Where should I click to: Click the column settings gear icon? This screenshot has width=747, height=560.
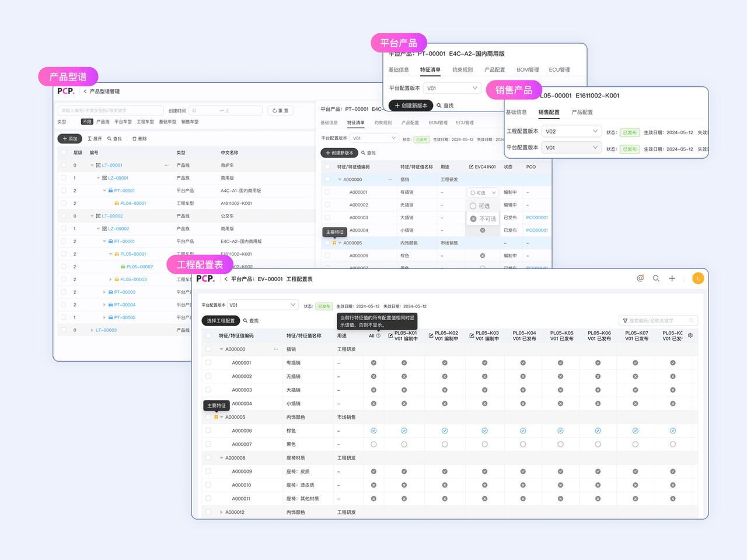coord(690,335)
